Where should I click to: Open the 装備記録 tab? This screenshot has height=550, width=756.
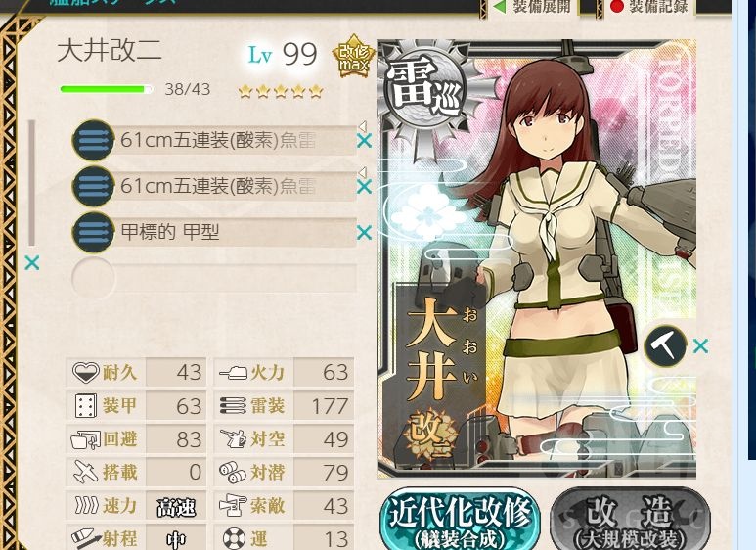click(649, 7)
